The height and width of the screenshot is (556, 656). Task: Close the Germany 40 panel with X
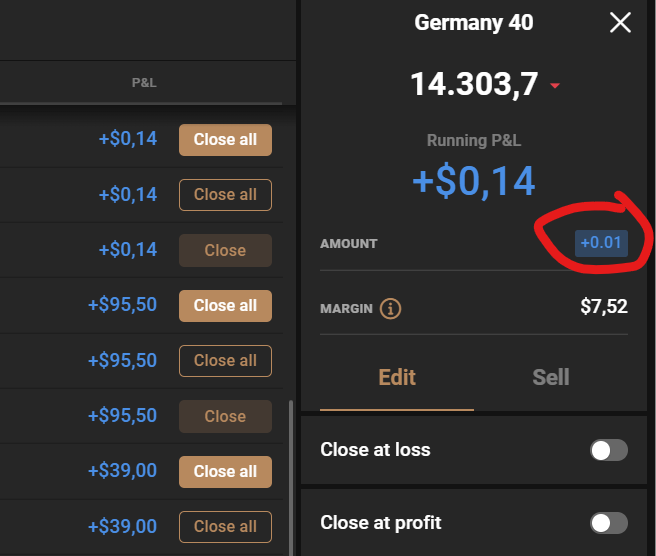pyautogui.click(x=620, y=22)
